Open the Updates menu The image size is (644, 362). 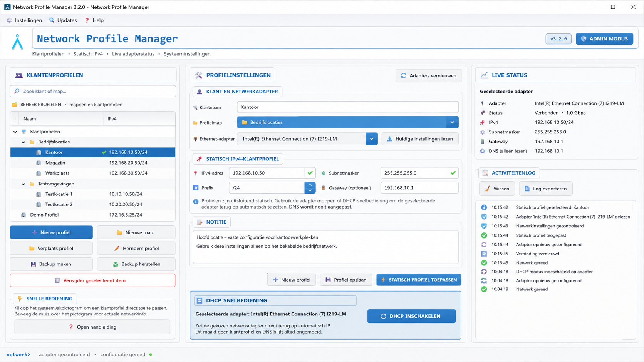63,20
